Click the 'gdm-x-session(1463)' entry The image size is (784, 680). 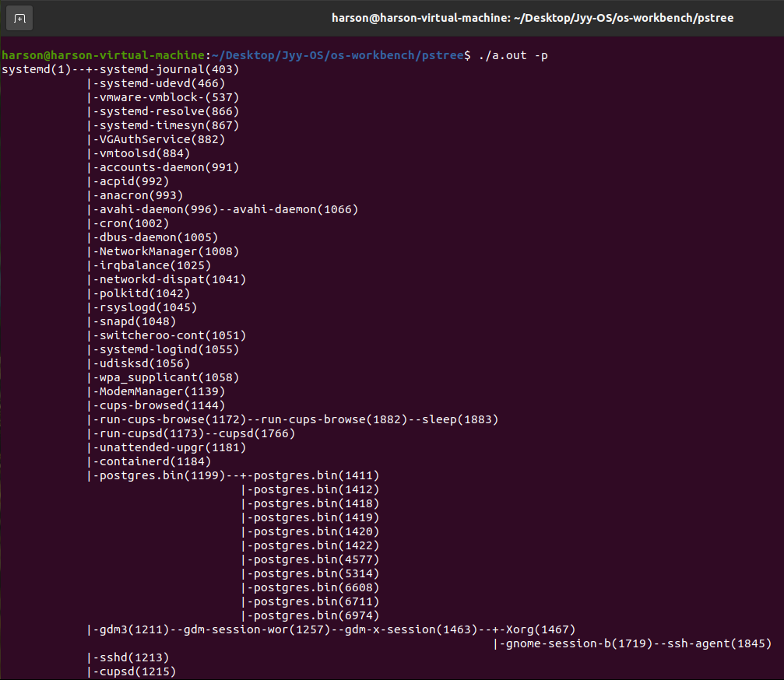pyautogui.click(x=411, y=629)
